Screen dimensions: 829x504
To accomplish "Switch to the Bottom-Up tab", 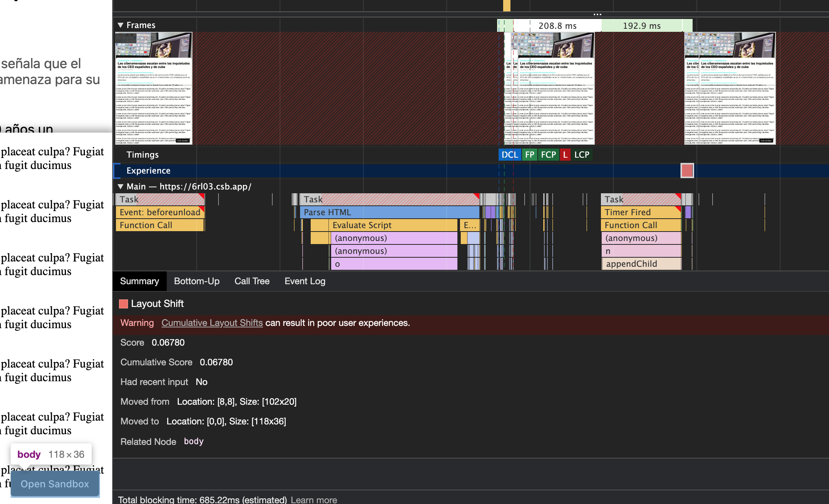I will [196, 281].
